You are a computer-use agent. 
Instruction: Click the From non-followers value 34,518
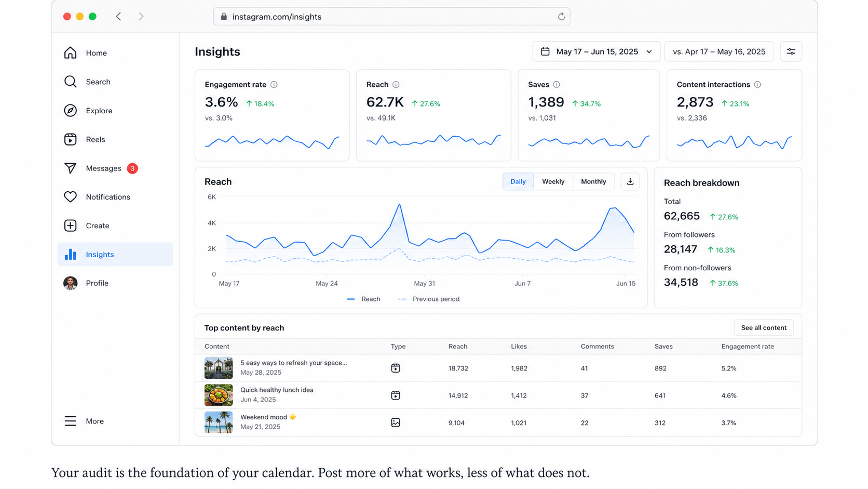[681, 283]
